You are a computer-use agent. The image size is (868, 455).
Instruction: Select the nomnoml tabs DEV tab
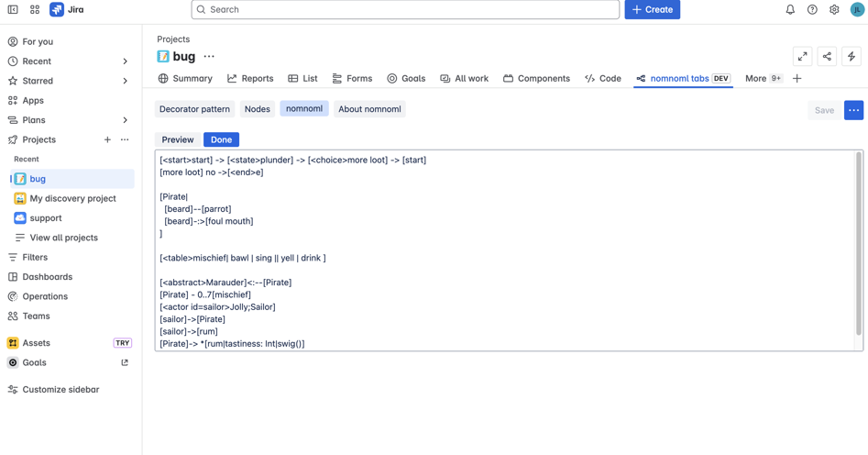click(683, 79)
